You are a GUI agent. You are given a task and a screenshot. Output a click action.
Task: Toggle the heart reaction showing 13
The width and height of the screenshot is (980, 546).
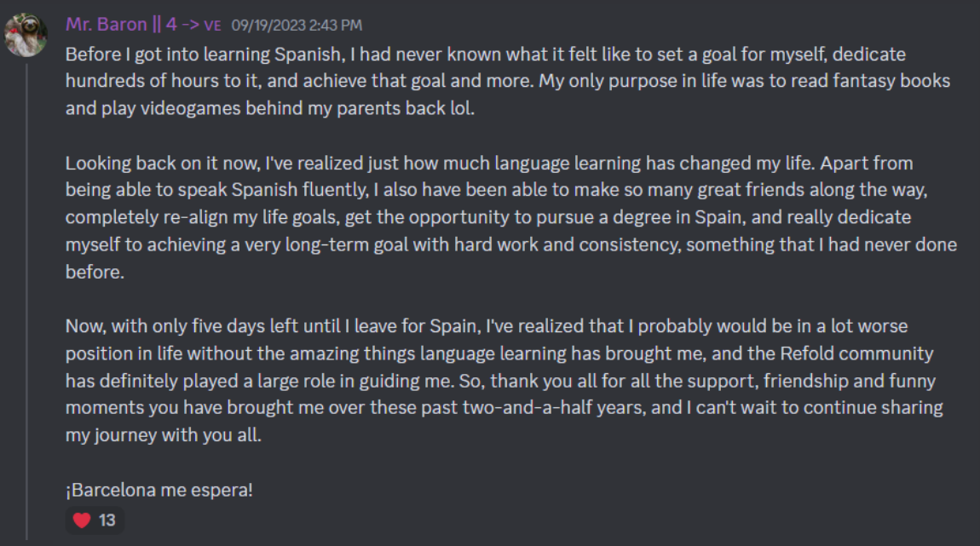pyautogui.click(x=95, y=520)
